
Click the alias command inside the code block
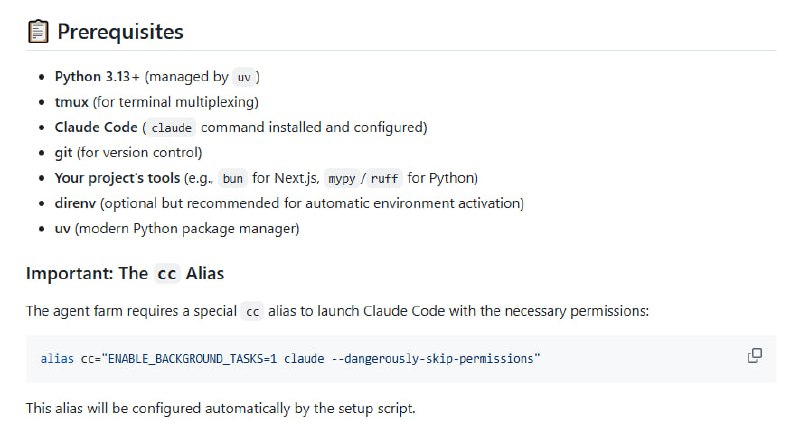pos(290,358)
